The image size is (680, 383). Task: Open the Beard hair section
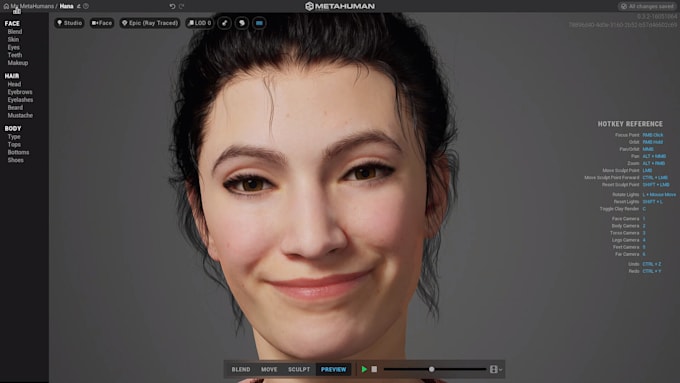point(15,108)
